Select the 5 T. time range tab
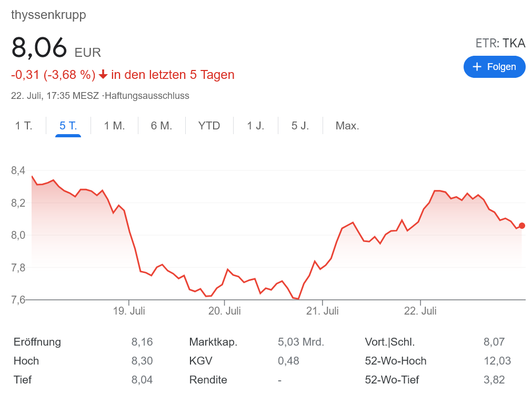532x394 pixels. 68,126
